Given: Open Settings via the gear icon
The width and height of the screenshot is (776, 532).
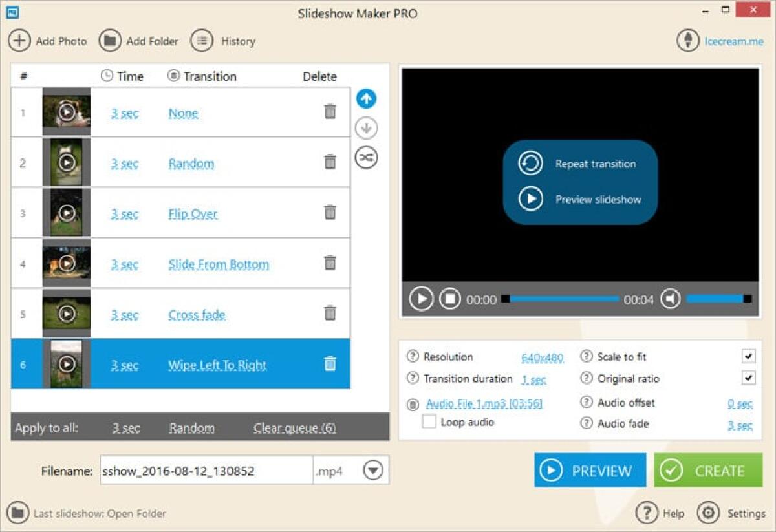Looking at the screenshot, I should click(x=709, y=513).
